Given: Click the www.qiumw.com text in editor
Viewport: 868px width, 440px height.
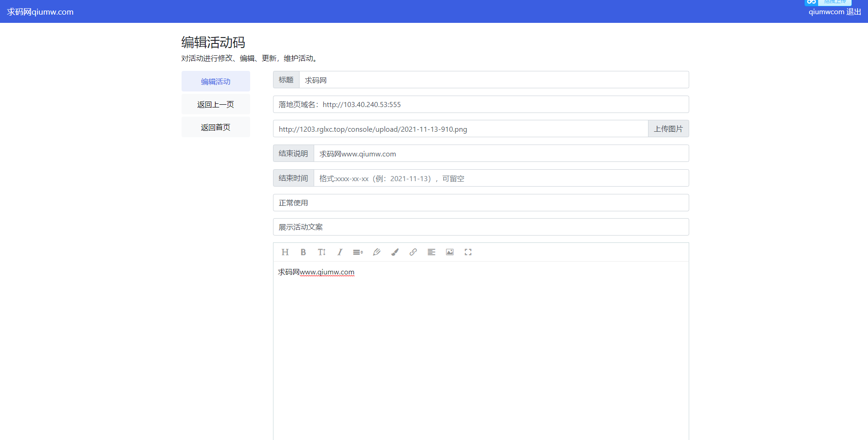Looking at the screenshot, I should (327, 272).
